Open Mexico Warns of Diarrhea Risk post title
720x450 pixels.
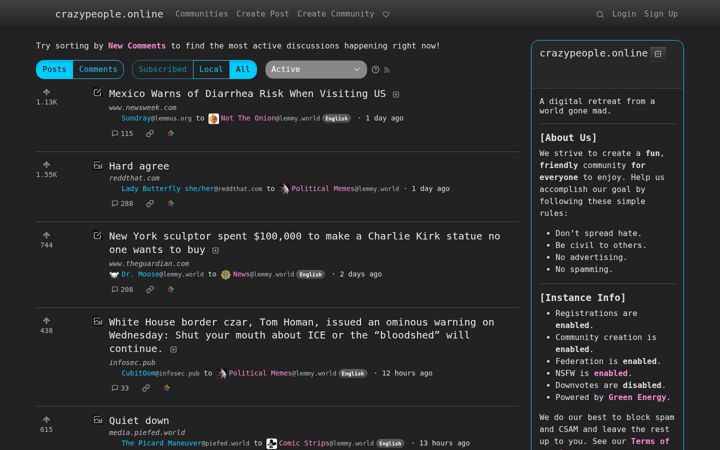coord(247,94)
